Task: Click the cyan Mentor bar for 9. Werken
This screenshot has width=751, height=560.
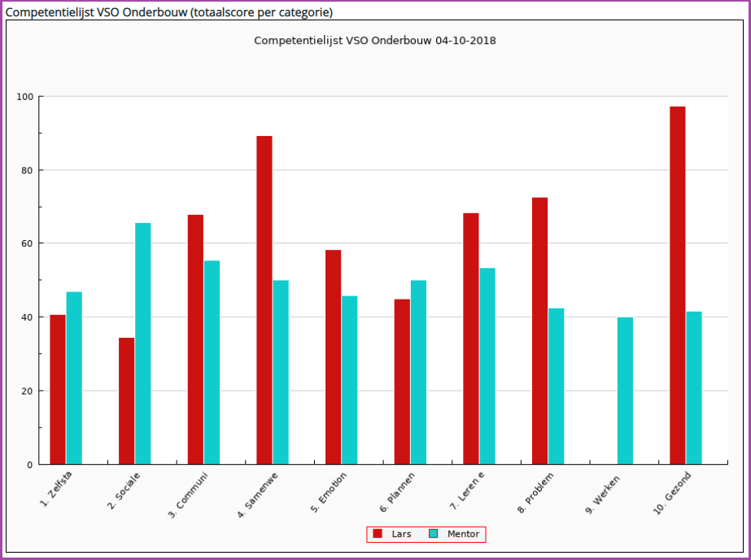Action: [625, 391]
